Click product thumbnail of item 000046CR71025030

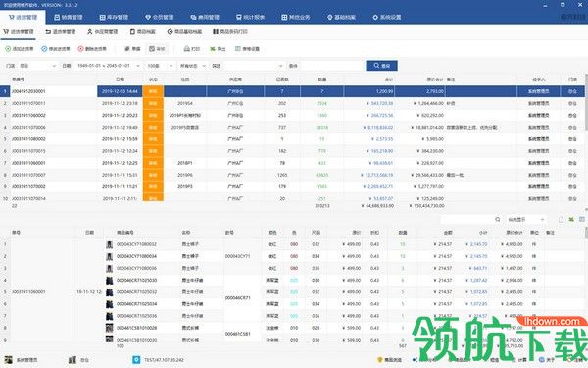[109, 280]
